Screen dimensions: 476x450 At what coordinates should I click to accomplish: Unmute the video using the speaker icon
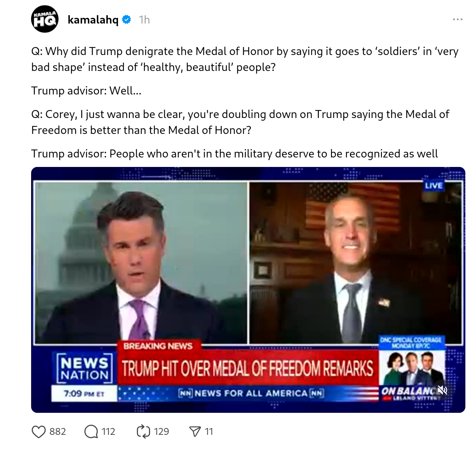point(442,390)
